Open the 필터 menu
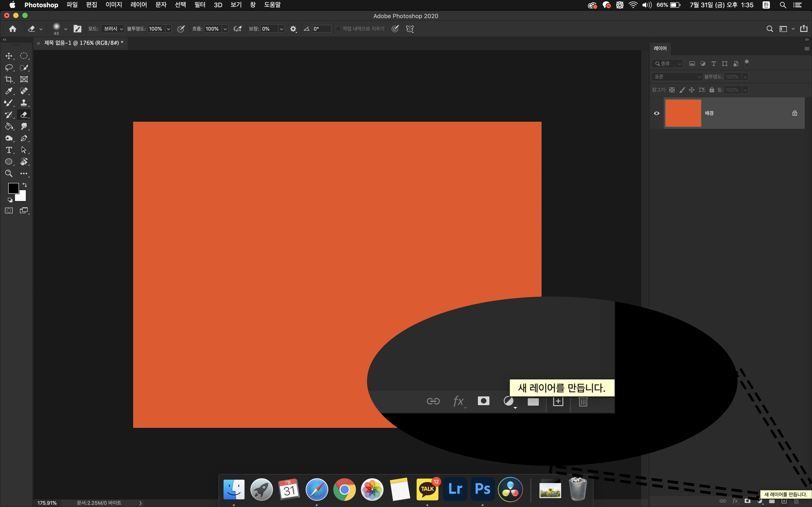The width and height of the screenshot is (812, 507). point(200,5)
